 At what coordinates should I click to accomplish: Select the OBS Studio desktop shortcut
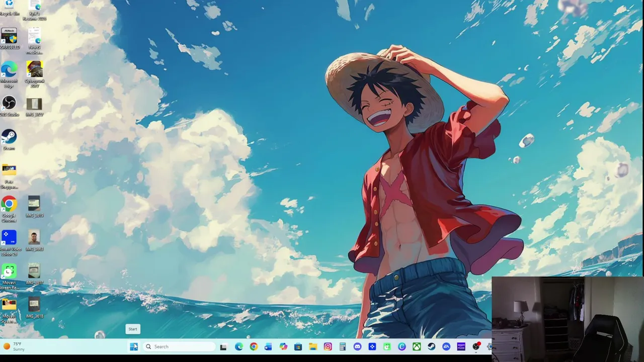point(9,107)
